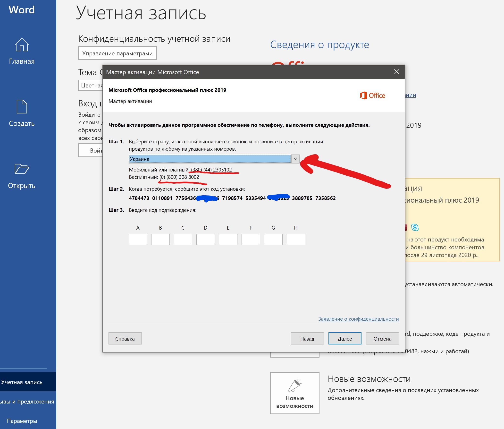This screenshot has height=429, width=504.
Task: Click the Отмена button
Action: [382, 339]
